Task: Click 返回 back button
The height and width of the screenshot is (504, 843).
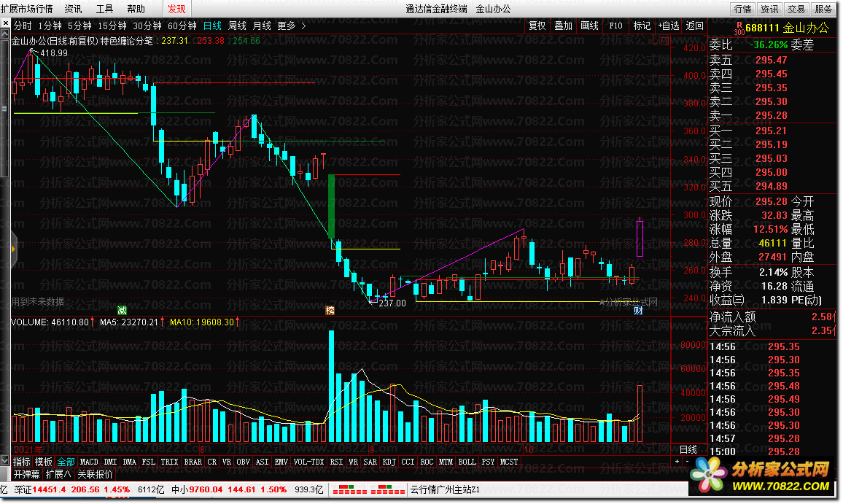Action: (x=694, y=26)
